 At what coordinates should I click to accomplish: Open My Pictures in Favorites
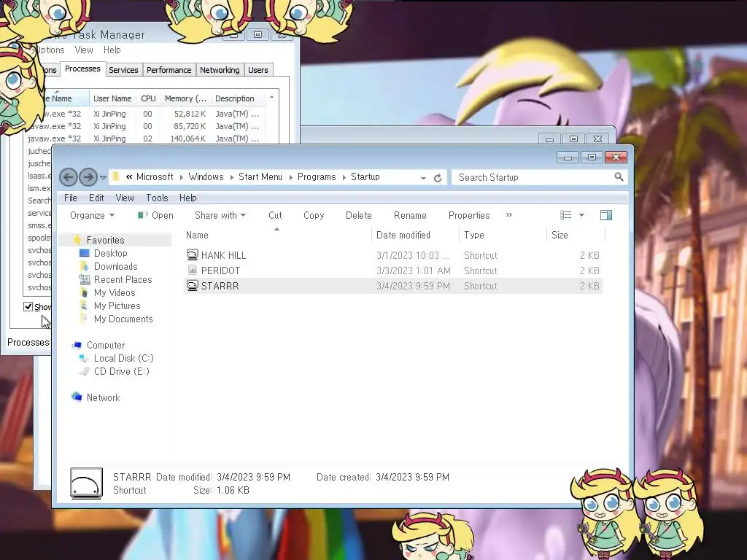pos(117,306)
